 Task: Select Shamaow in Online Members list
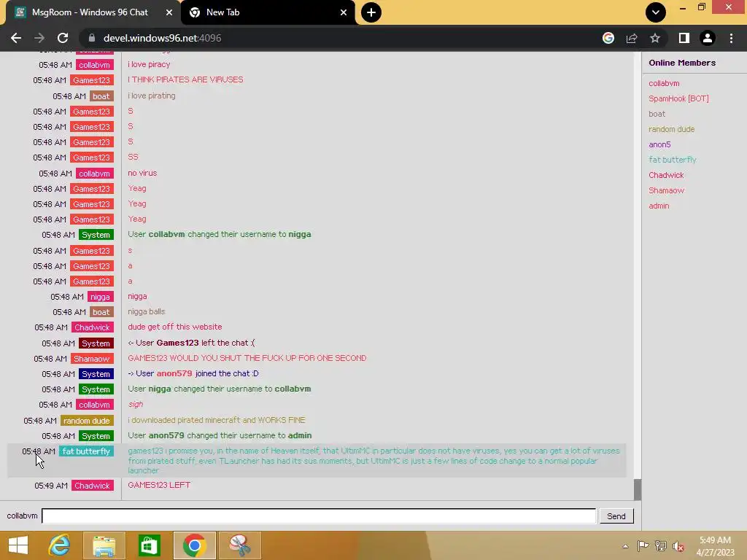point(666,190)
